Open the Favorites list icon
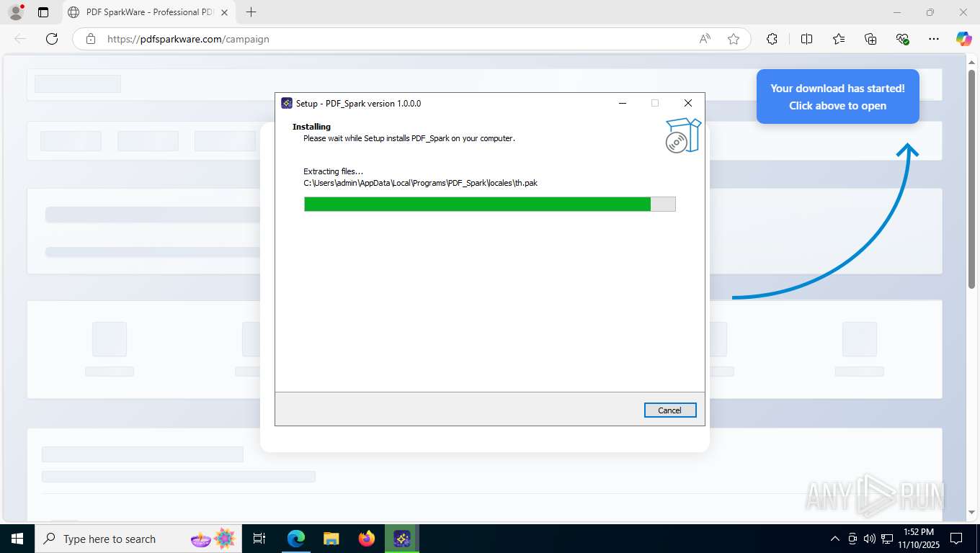980x553 pixels. click(x=839, y=39)
